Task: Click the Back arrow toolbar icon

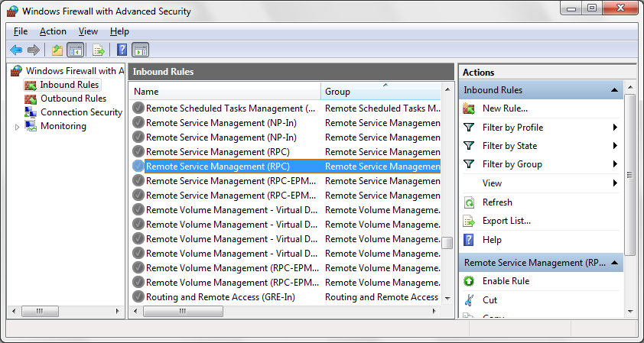Action: [15, 50]
